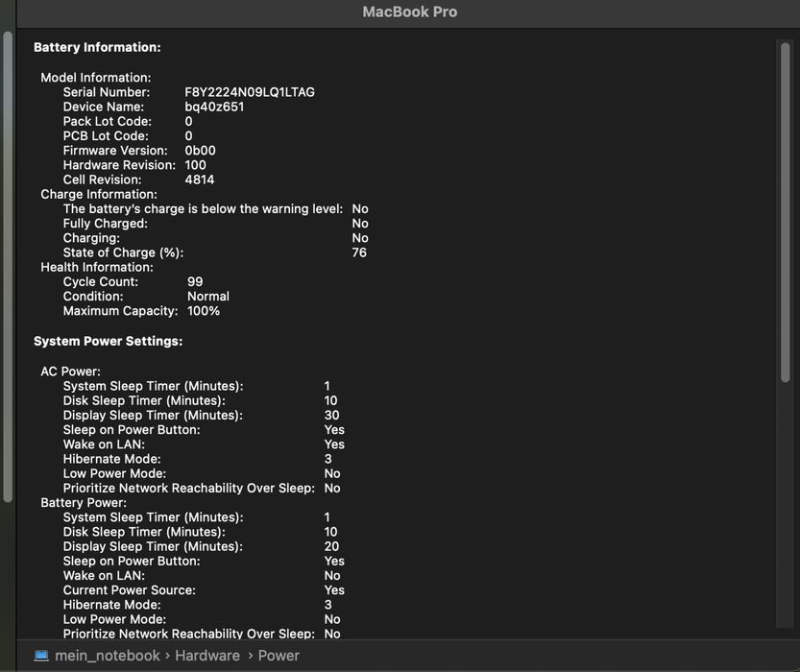The height and width of the screenshot is (672, 800).
Task: Click the laptop icon in path bar
Action: [41, 655]
